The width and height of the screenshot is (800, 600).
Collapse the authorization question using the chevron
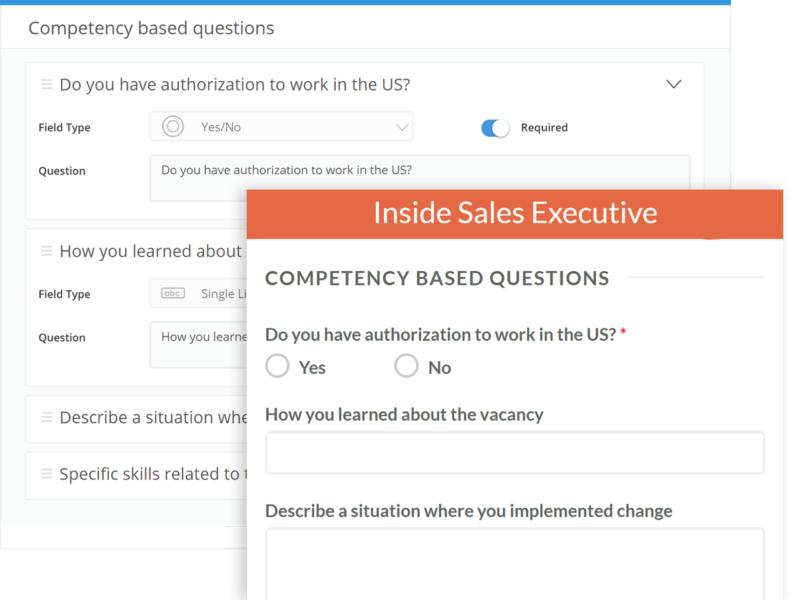click(x=673, y=85)
